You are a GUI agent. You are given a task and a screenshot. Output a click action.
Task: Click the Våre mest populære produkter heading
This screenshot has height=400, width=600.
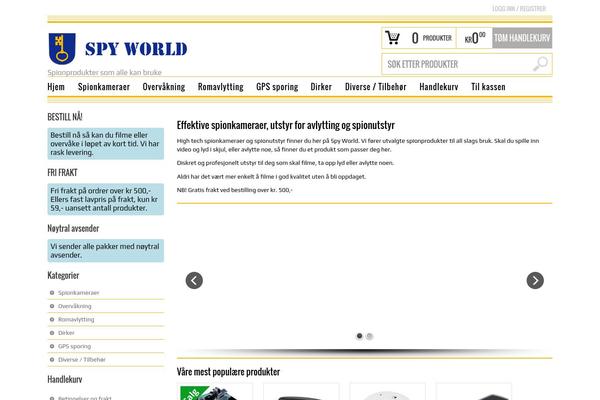click(x=228, y=372)
